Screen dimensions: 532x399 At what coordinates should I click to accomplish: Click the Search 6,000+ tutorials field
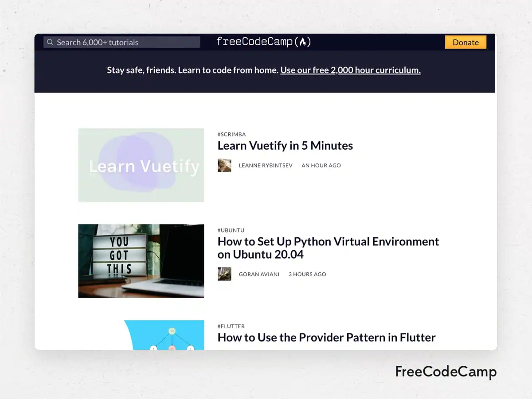pos(122,42)
